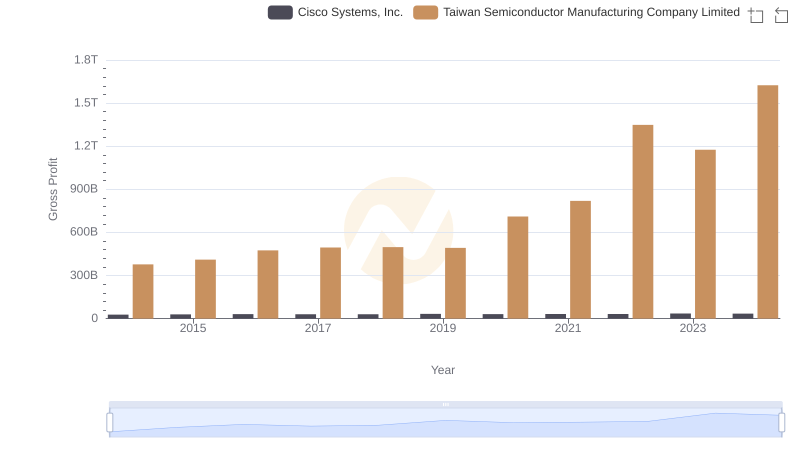Click the 2017 Taiwan Semiconductor bar
The image size is (800, 461).
331,283
